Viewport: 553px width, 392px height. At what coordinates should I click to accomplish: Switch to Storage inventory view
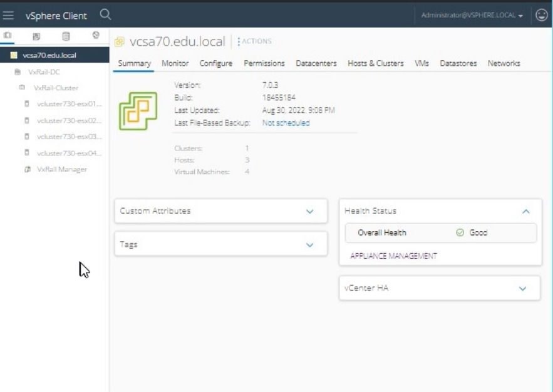65,37
